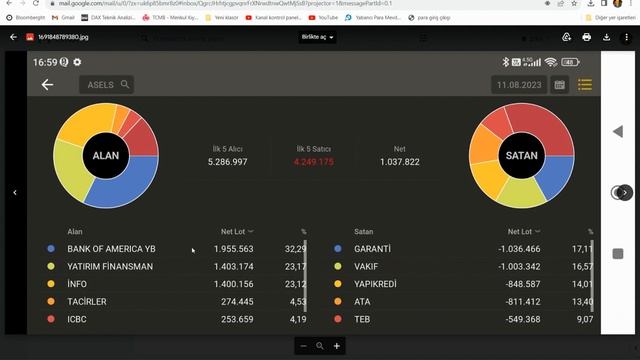
Task: Click the SATAN donut chart center
Action: tap(522, 156)
